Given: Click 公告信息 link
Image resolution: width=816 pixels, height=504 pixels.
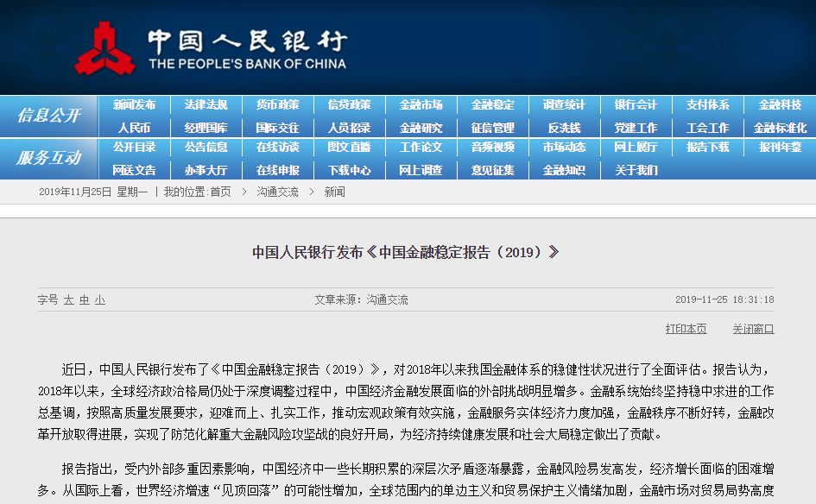Looking at the screenshot, I should (x=206, y=148).
